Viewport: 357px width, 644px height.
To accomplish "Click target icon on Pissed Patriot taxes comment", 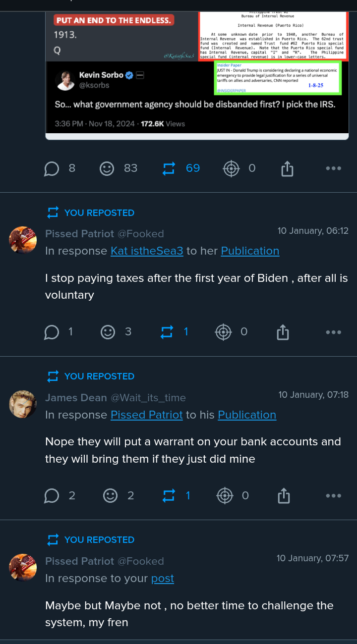I will coord(224,332).
